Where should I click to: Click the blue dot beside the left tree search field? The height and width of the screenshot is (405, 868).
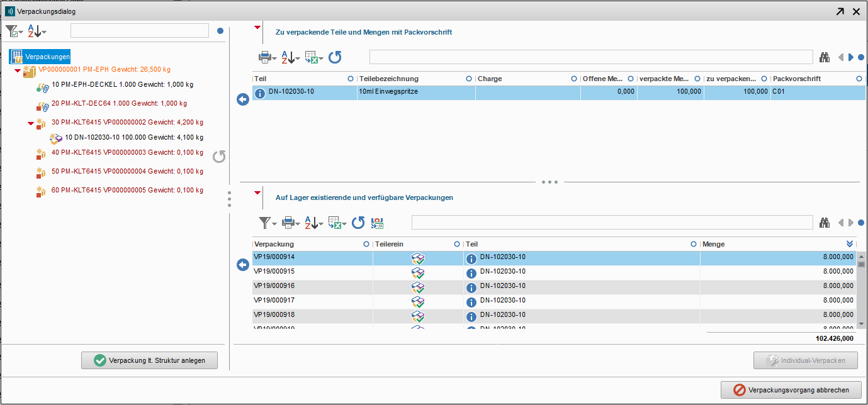[220, 31]
